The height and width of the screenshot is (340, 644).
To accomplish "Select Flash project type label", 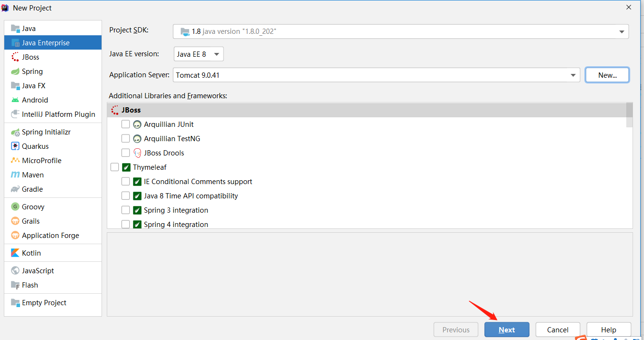I will [30, 285].
